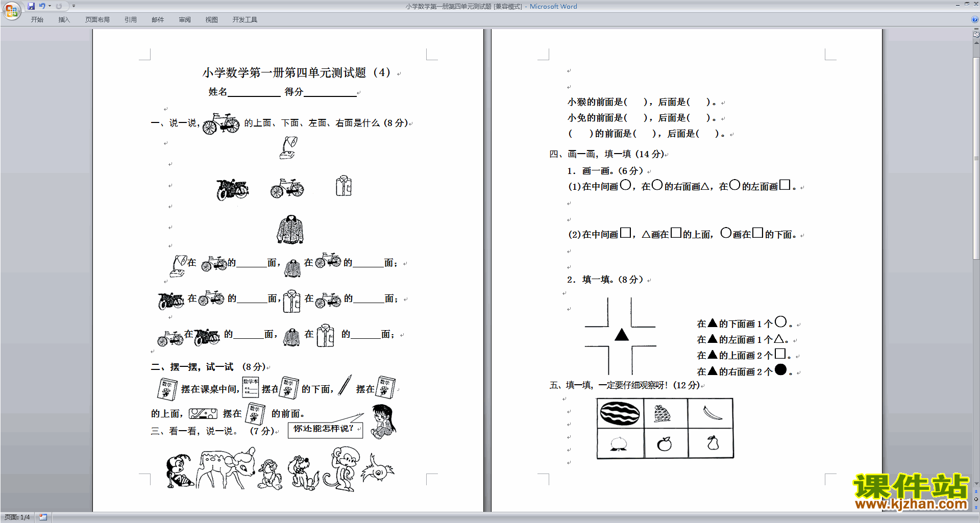Click the document title 小学数学第一册第四单元测试题
980x523 pixels.
pos(284,72)
